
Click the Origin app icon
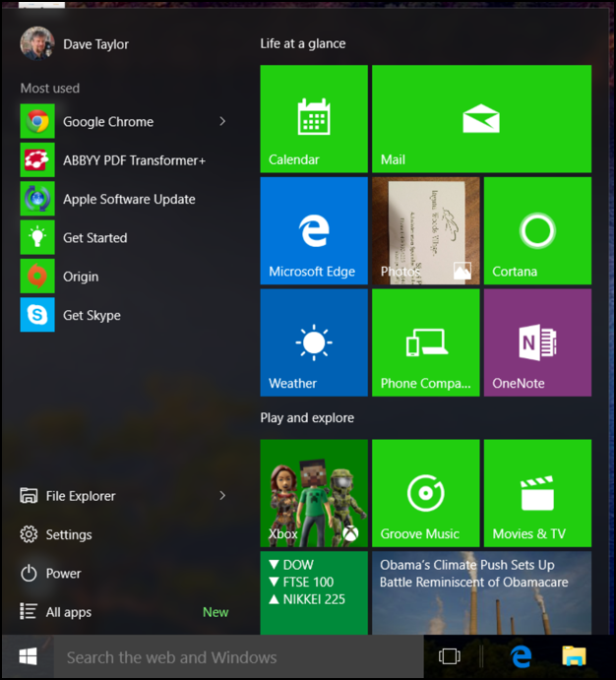point(37,276)
